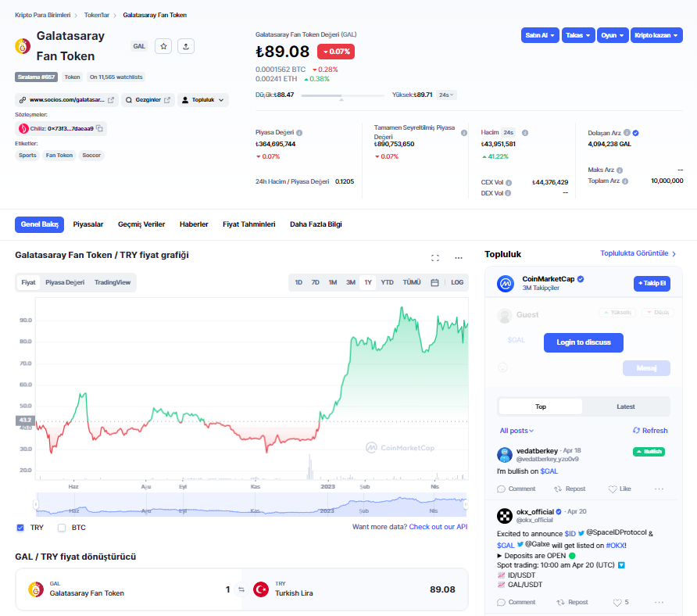Open the chart in fullscreen mode

(435, 257)
